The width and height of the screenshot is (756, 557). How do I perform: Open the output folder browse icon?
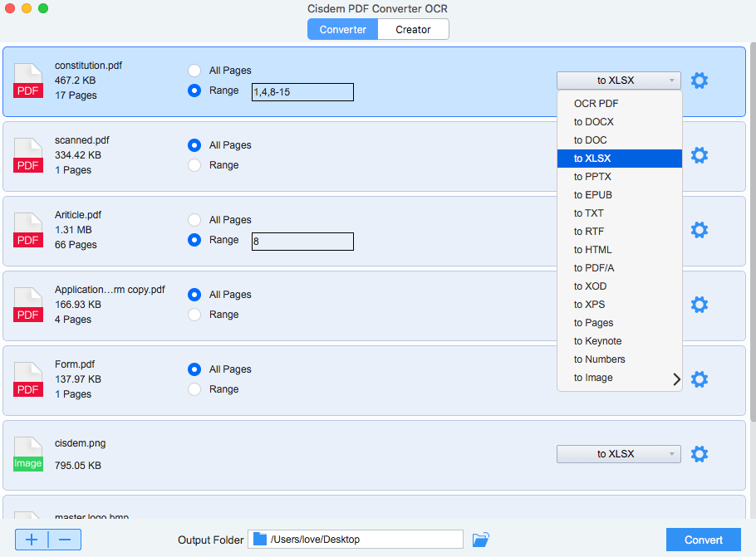(x=481, y=540)
